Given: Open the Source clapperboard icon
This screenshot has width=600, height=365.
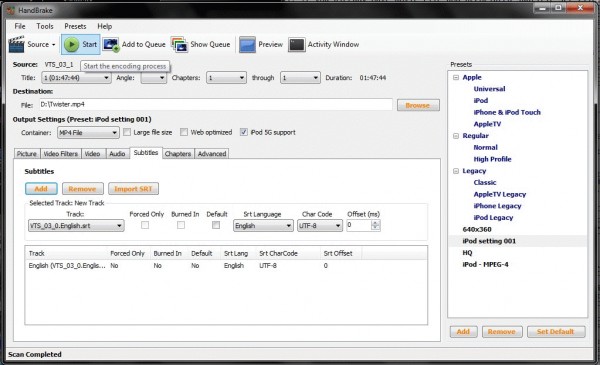Looking at the screenshot, I should (16, 44).
